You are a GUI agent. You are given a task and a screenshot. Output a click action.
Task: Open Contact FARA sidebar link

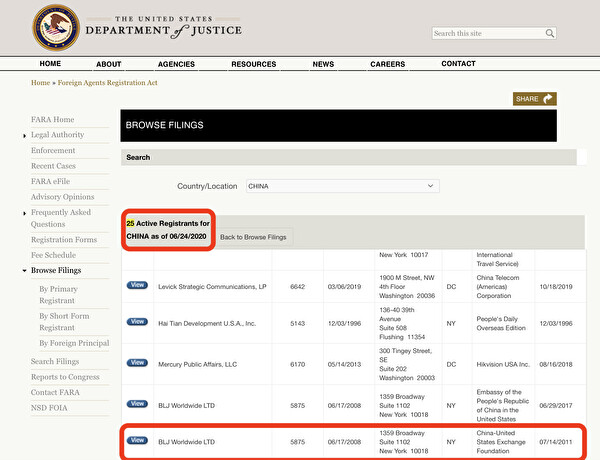tap(55, 392)
